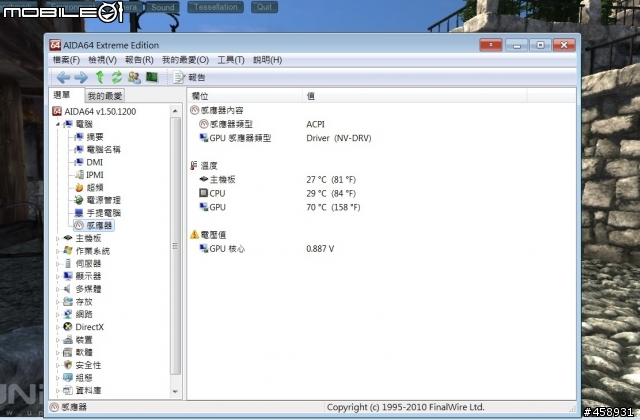Screen dimensions: 640x420
Task: Click the Quit button in background benchmark window
Action: point(264,7)
